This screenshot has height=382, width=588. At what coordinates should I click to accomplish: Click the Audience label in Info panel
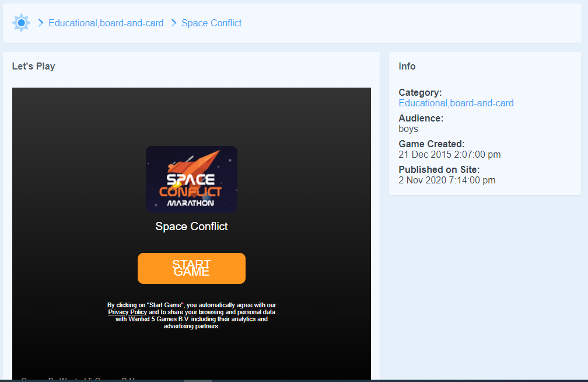421,119
